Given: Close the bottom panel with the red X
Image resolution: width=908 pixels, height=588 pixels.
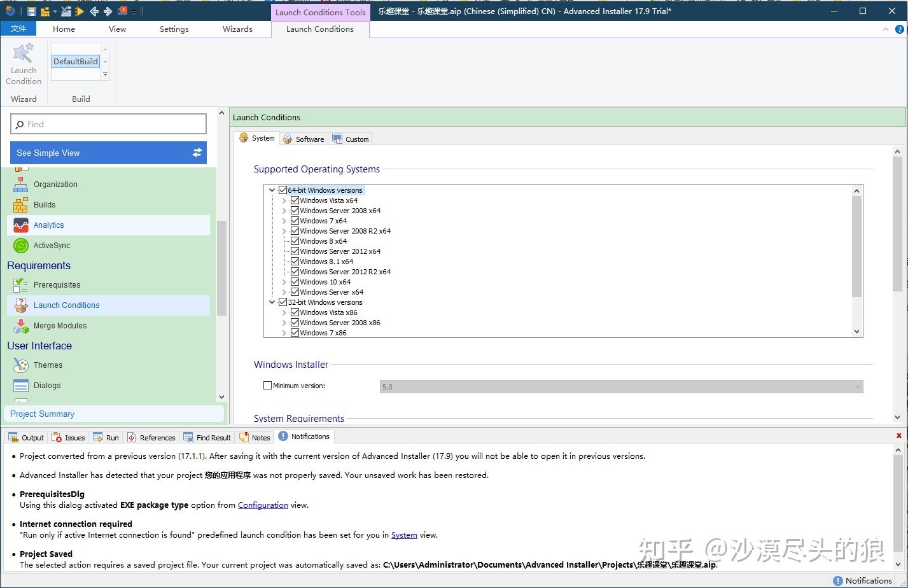Looking at the screenshot, I should 898,436.
